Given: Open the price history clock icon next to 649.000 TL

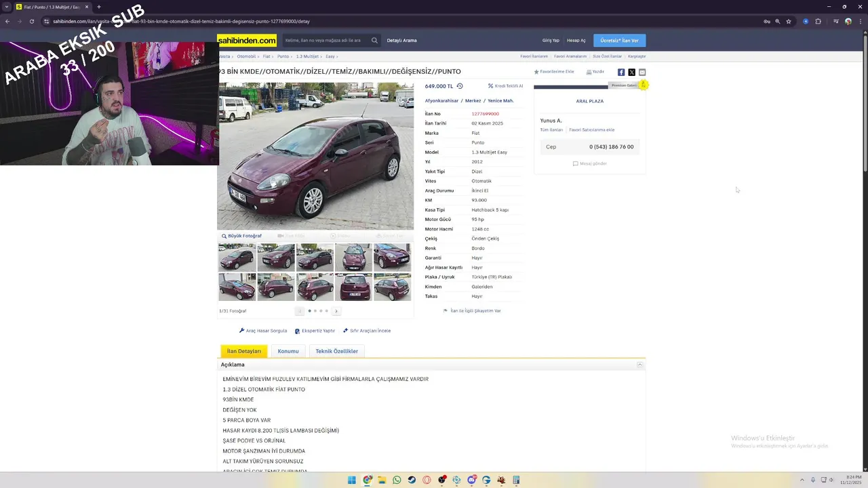Looking at the screenshot, I should pyautogui.click(x=460, y=86).
